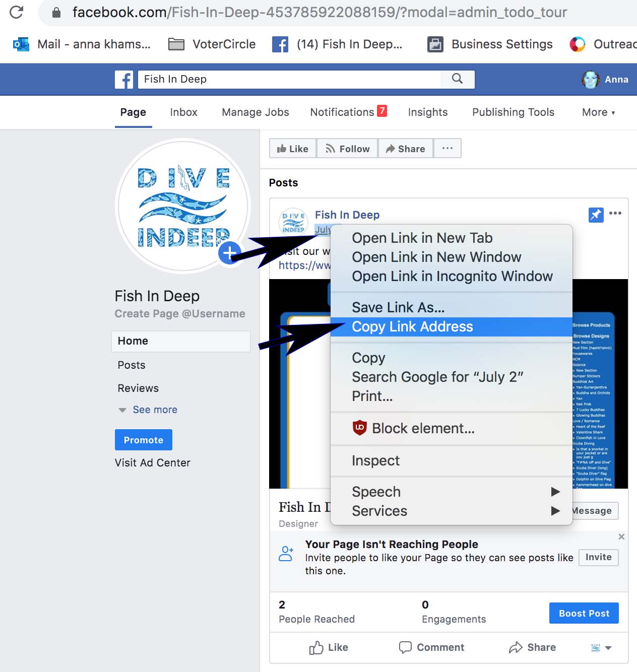637x672 pixels.
Task: Click Create Page @Username
Action: (x=180, y=314)
